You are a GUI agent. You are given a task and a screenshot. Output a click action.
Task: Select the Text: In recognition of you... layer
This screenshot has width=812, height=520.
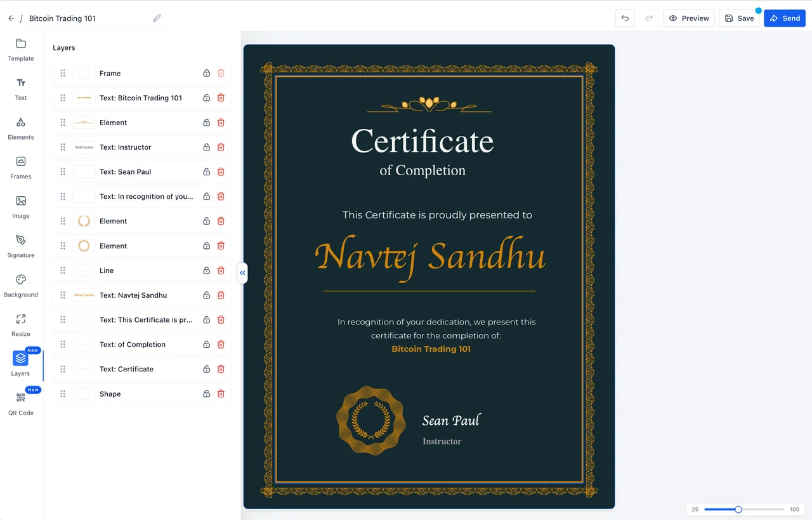pyautogui.click(x=142, y=197)
